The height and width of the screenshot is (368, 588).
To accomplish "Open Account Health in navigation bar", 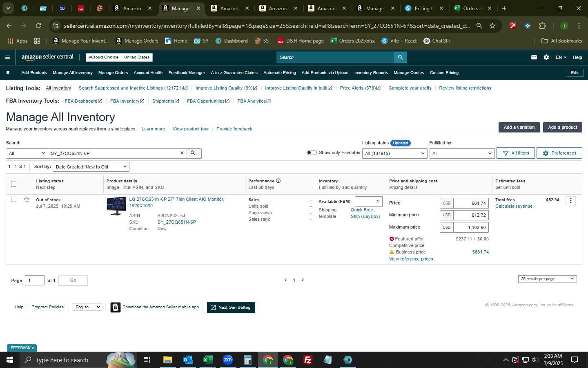I will click(148, 73).
